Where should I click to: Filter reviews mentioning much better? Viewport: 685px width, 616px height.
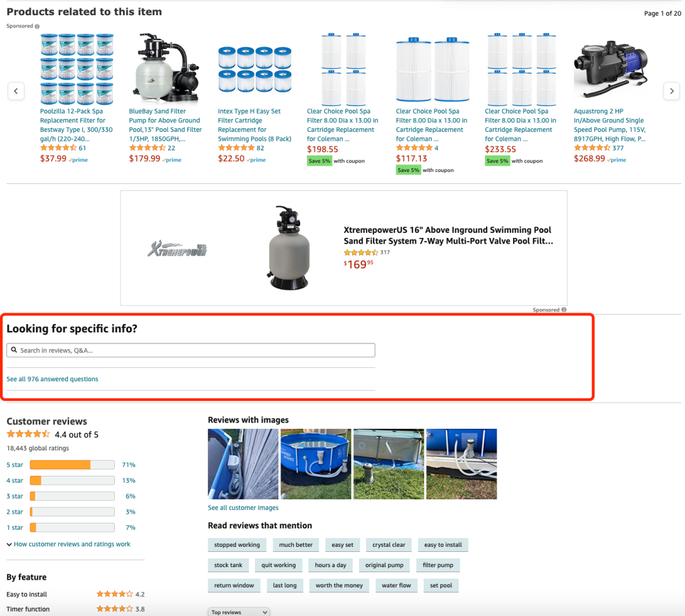pyautogui.click(x=296, y=545)
